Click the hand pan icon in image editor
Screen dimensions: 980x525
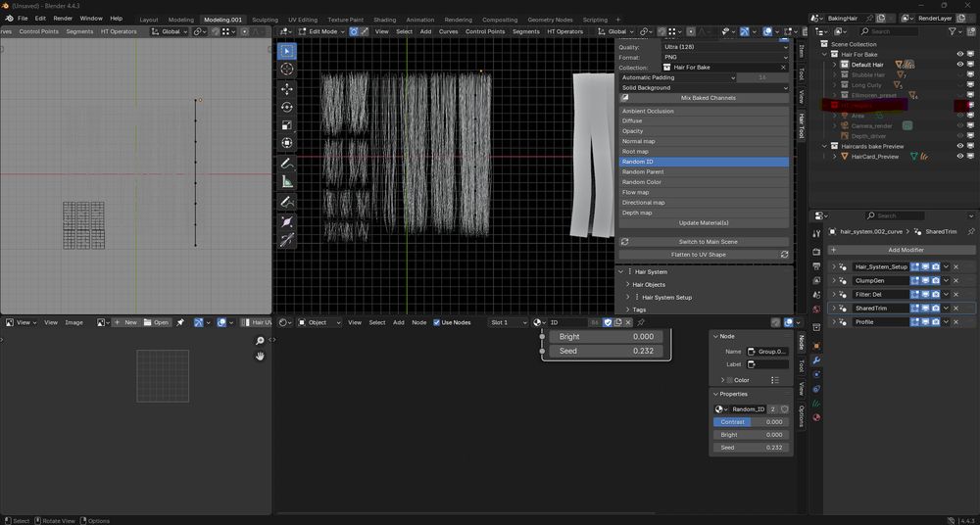pyautogui.click(x=260, y=356)
